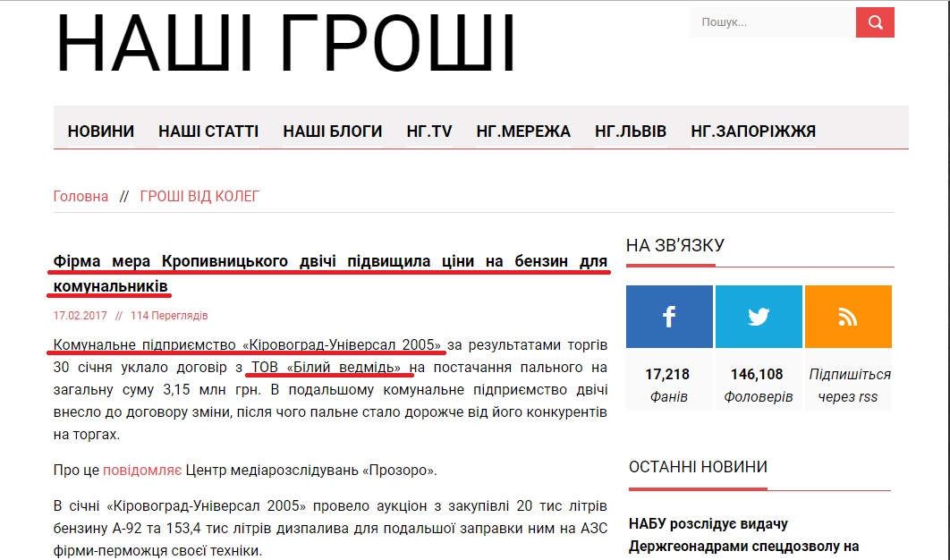Click the 17,218 Фанів counter
This screenshot has height=560, width=950.
pos(667,386)
